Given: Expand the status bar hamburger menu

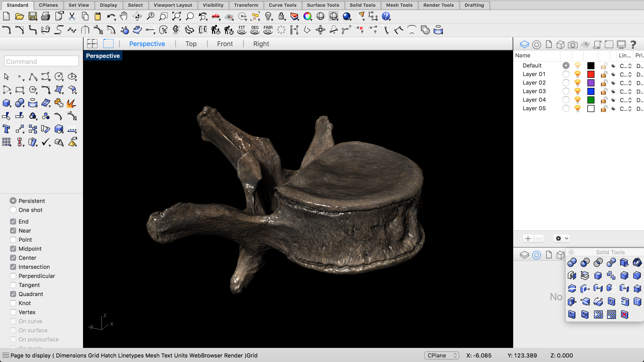Looking at the screenshot, I should point(6,355).
